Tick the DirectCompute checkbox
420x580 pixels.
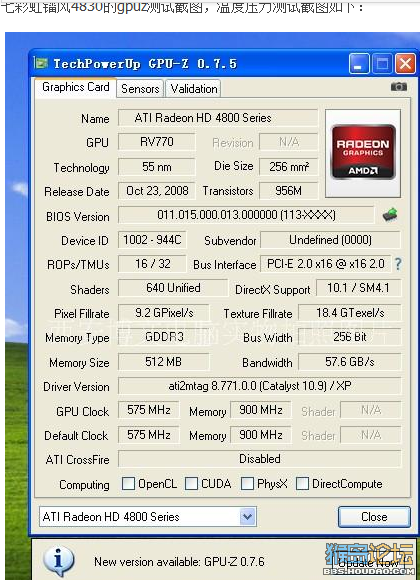pos(302,483)
